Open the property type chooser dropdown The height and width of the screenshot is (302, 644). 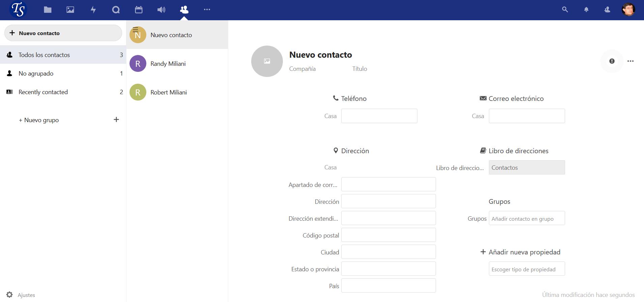[x=527, y=269]
